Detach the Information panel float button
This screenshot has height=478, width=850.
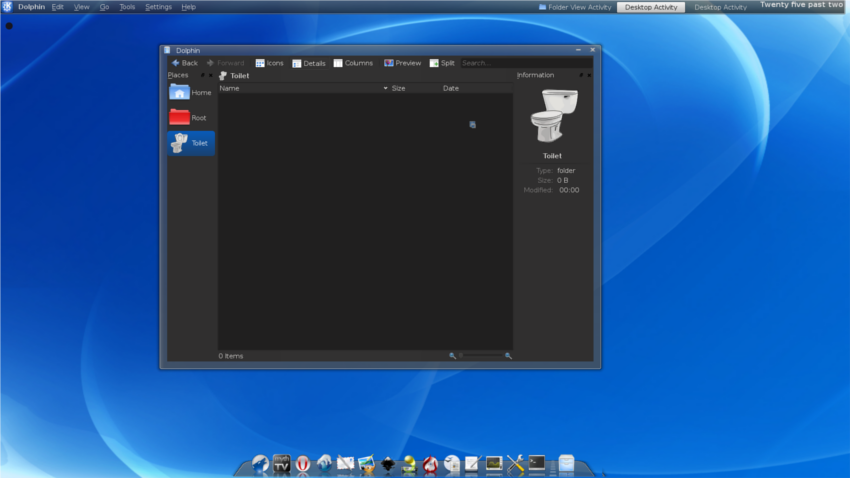581,75
